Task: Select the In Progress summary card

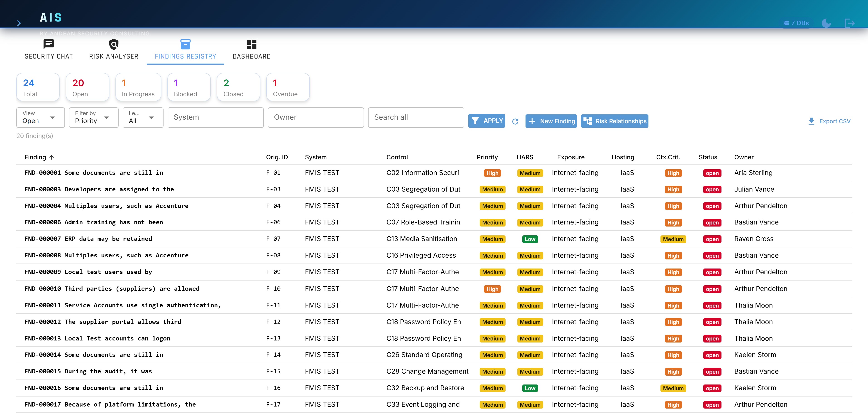Action: point(138,87)
